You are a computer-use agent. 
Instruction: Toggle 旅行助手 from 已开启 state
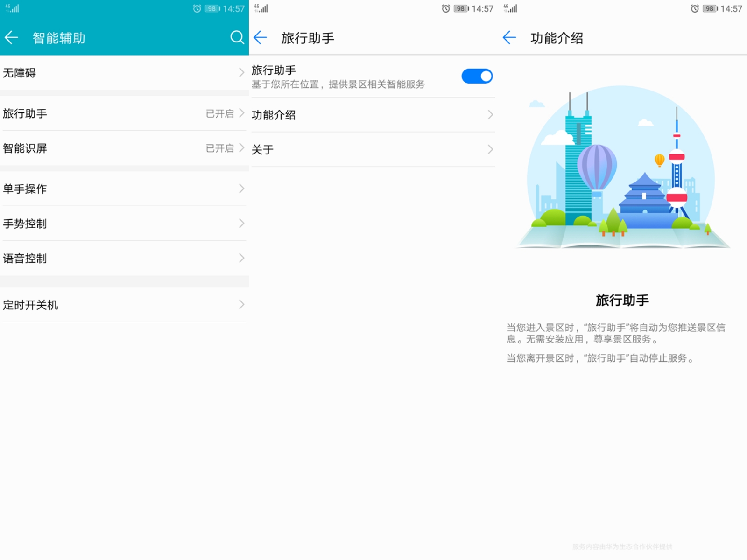click(124, 113)
